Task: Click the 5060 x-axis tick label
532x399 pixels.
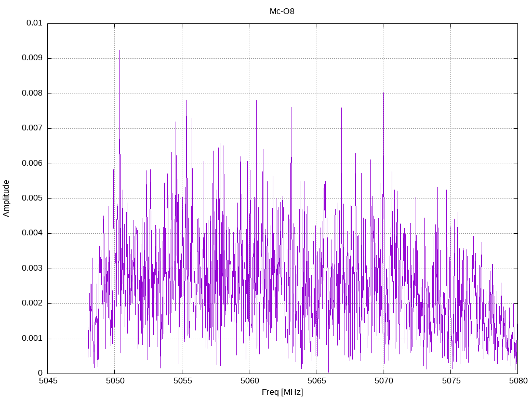Action: pos(249,381)
